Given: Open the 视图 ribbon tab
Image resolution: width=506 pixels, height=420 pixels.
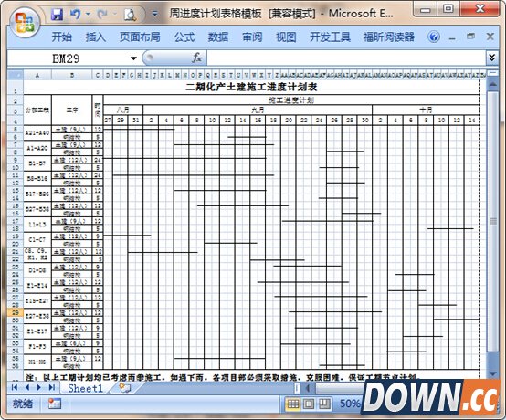Looking at the screenshot, I should click(x=286, y=37).
